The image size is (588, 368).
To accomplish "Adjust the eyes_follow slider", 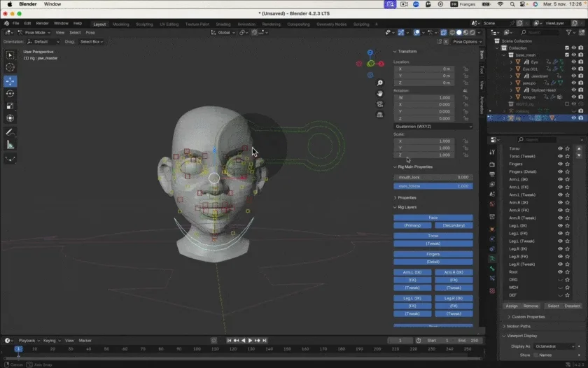I will coord(433,186).
